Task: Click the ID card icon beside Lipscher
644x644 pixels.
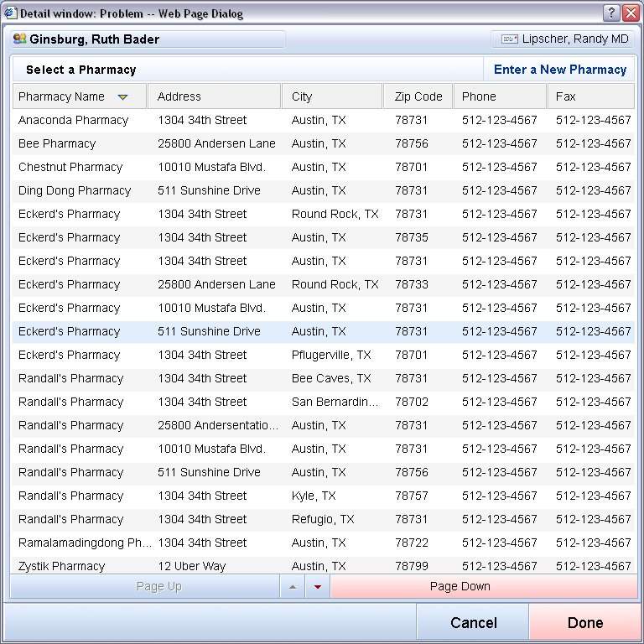Action: point(509,39)
